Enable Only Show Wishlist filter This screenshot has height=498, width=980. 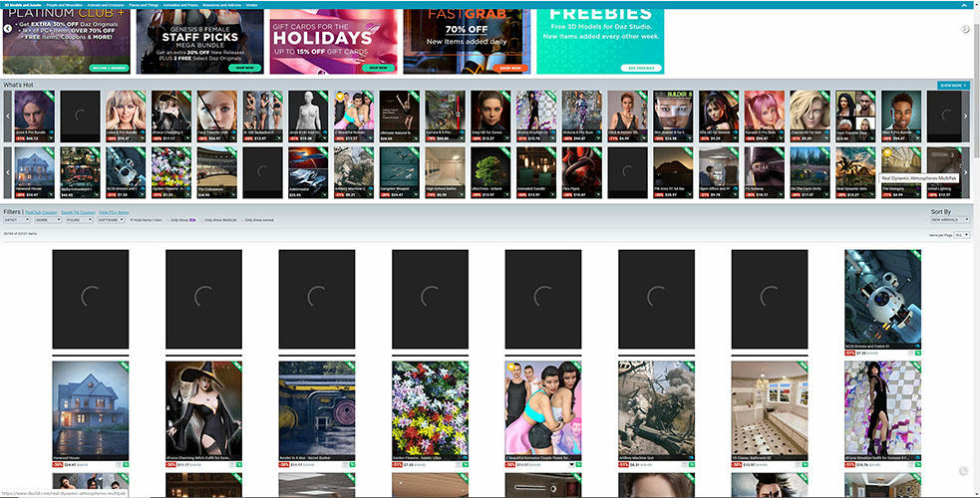pos(204,219)
